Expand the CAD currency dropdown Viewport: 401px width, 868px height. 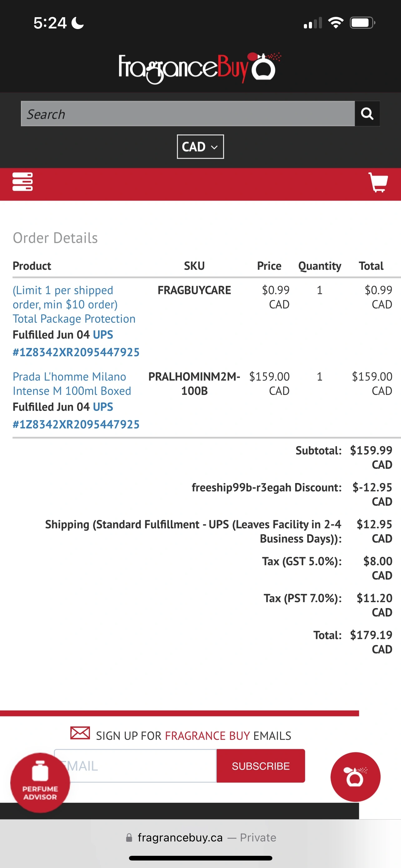pyautogui.click(x=200, y=147)
